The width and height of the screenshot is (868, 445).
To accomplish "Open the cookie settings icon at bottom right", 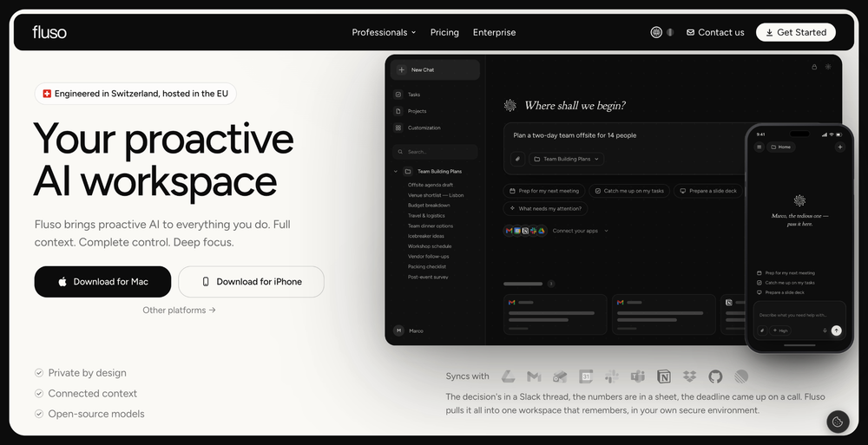I will [x=838, y=422].
